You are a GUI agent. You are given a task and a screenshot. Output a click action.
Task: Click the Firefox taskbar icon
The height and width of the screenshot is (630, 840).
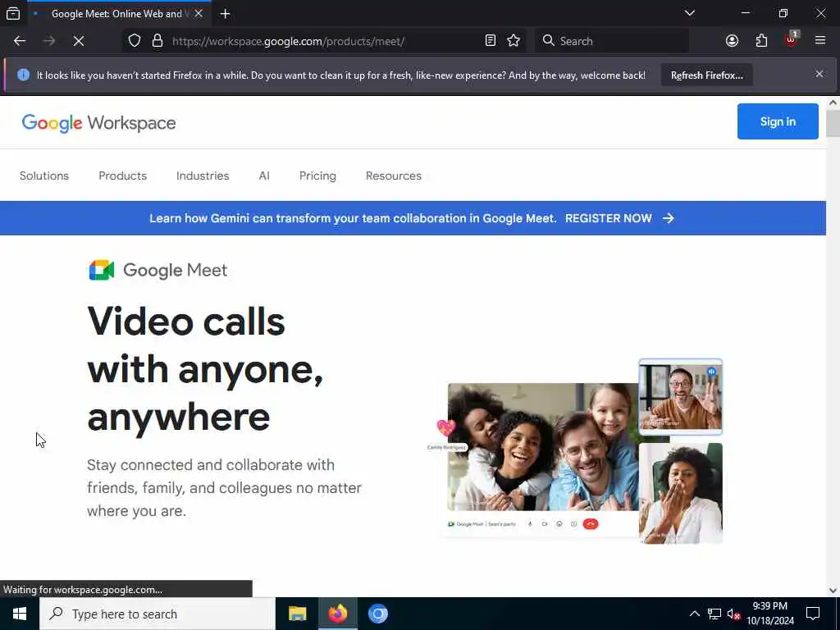tap(337, 614)
